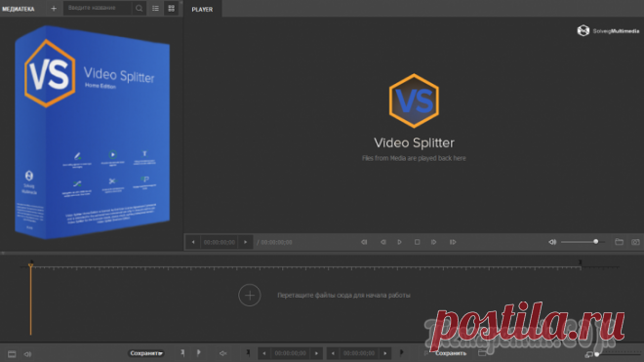This screenshot has height=362, width=644.
Task: Open the МЕДИАТЕКА panel header
Action: tap(19, 9)
